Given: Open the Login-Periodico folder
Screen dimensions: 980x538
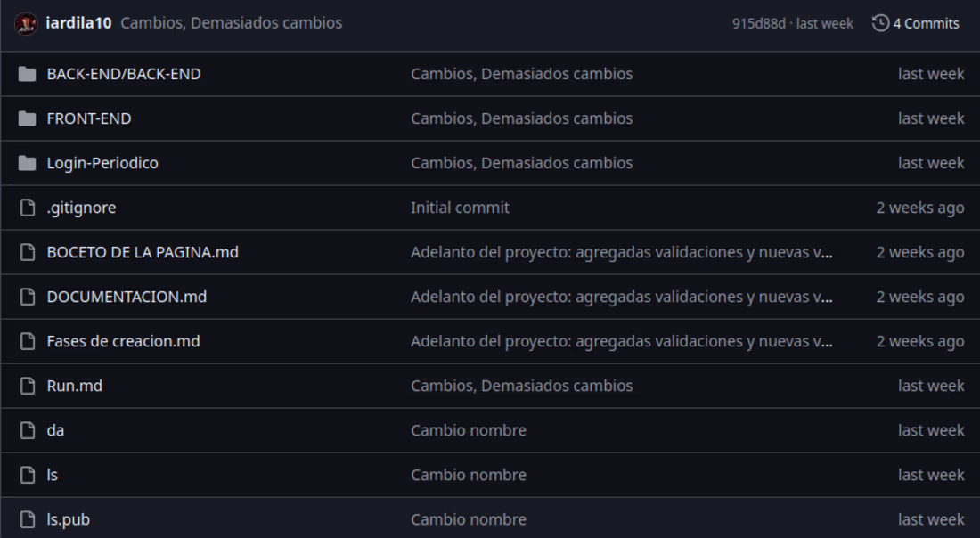Looking at the screenshot, I should point(102,163).
